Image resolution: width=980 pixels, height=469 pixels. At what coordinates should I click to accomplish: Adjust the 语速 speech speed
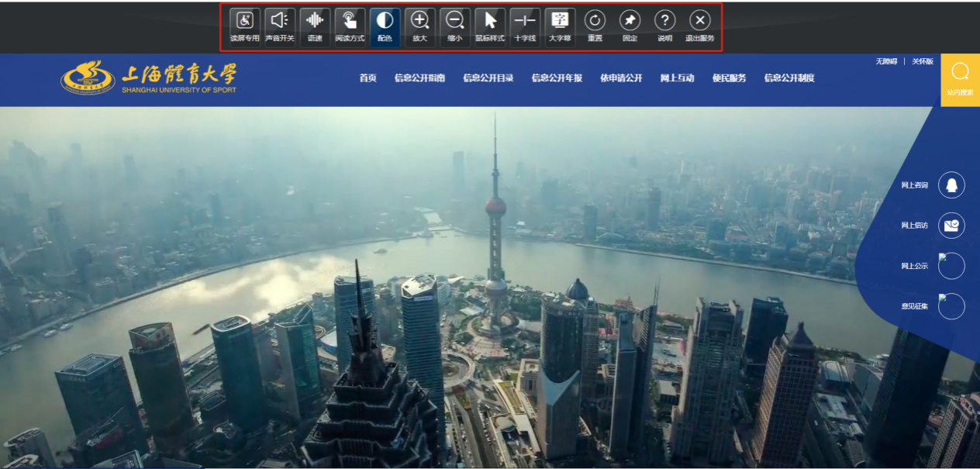tap(315, 26)
